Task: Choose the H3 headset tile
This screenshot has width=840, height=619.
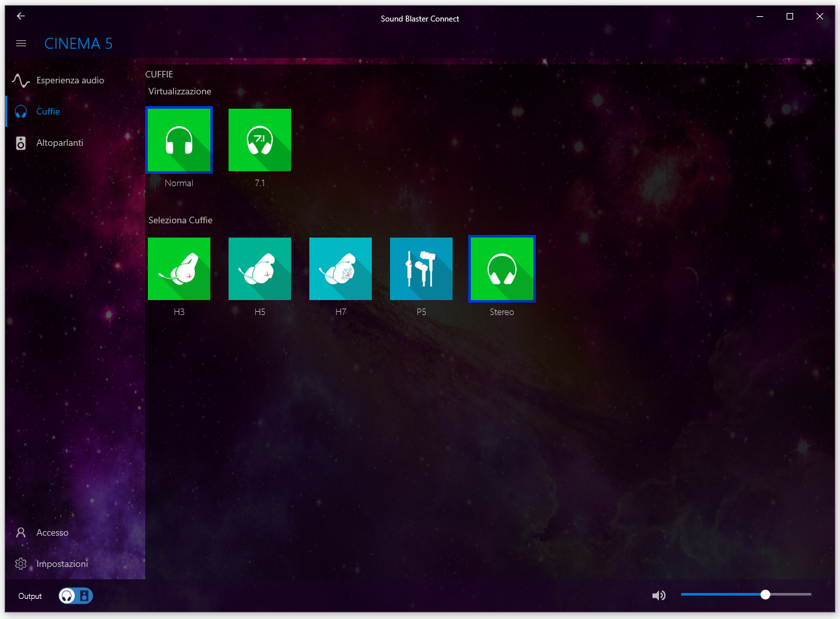Action: click(x=179, y=269)
